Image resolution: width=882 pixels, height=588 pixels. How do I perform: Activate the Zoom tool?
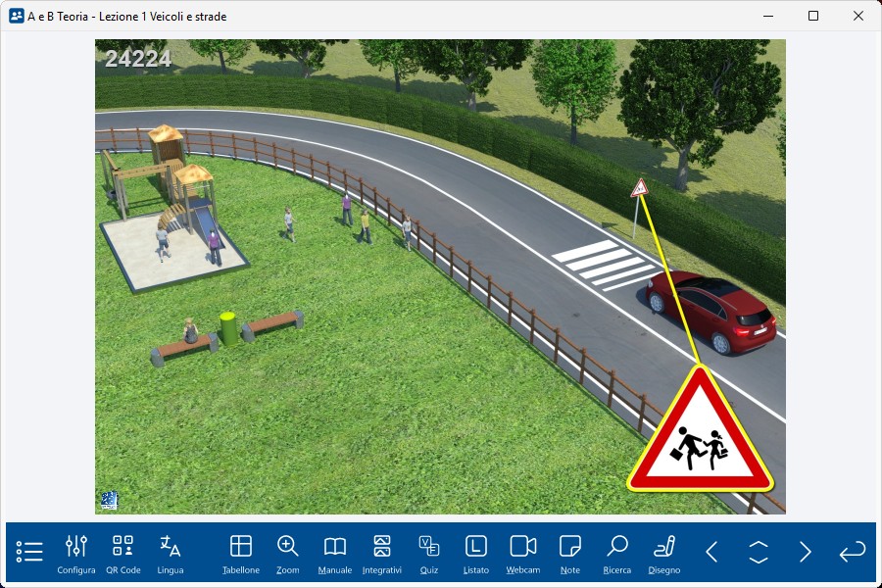coord(287,553)
